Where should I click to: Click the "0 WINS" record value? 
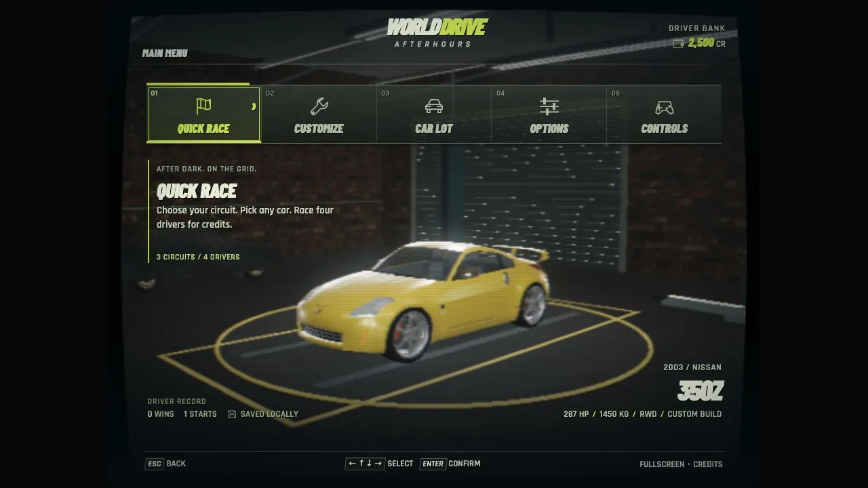161,414
